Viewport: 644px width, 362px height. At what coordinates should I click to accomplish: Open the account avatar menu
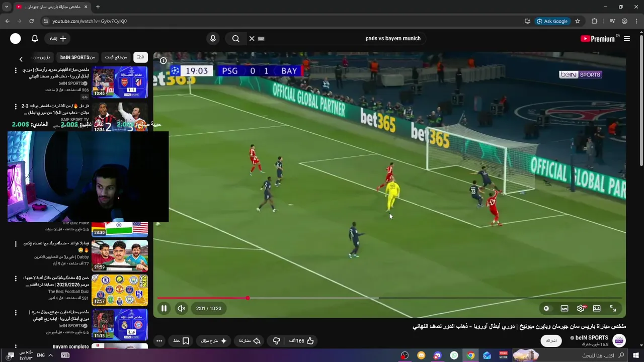tap(16, 38)
